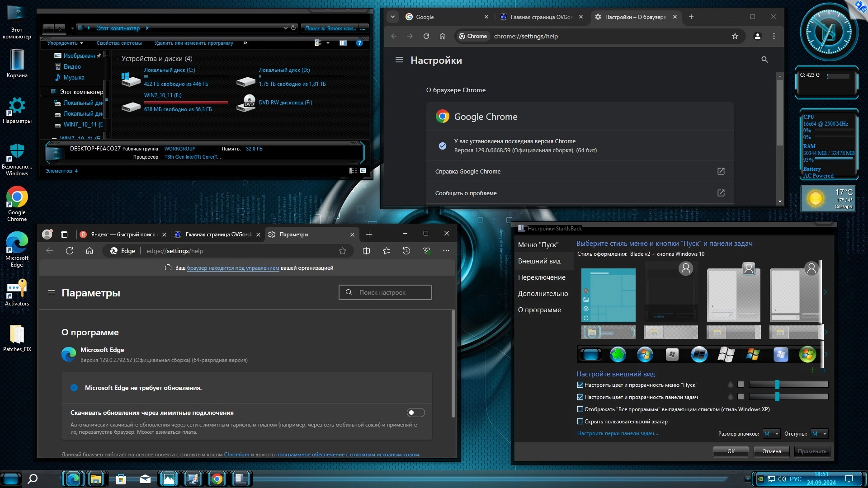The height and width of the screenshot is (488, 868).
Task: Open Edge favorites star list icon
Action: coord(386,251)
